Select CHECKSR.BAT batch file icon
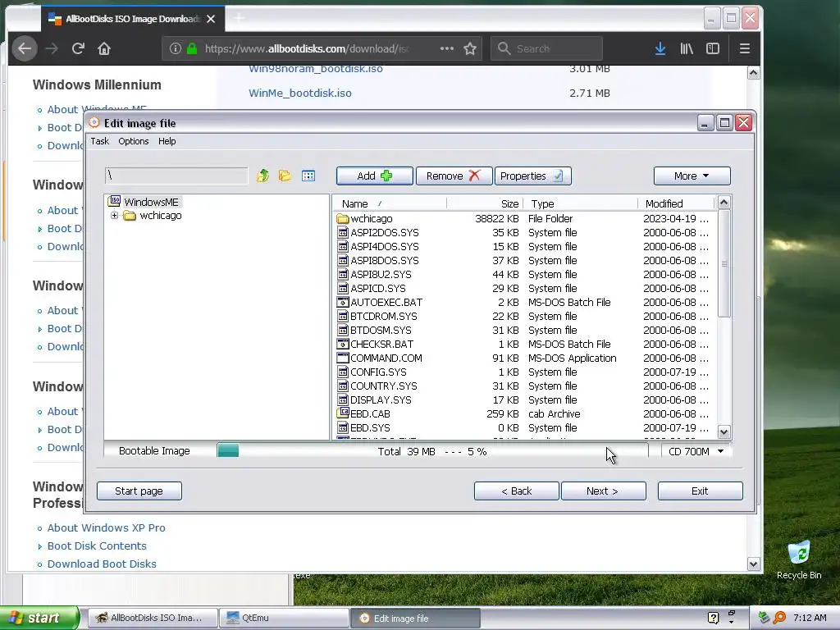Viewport: 840px width, 630px height. click(x=343, y=344)
